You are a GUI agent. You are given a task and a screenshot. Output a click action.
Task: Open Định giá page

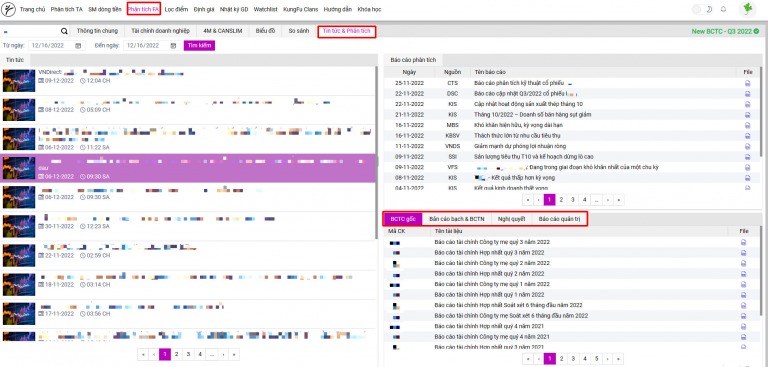tap(204, 9)
